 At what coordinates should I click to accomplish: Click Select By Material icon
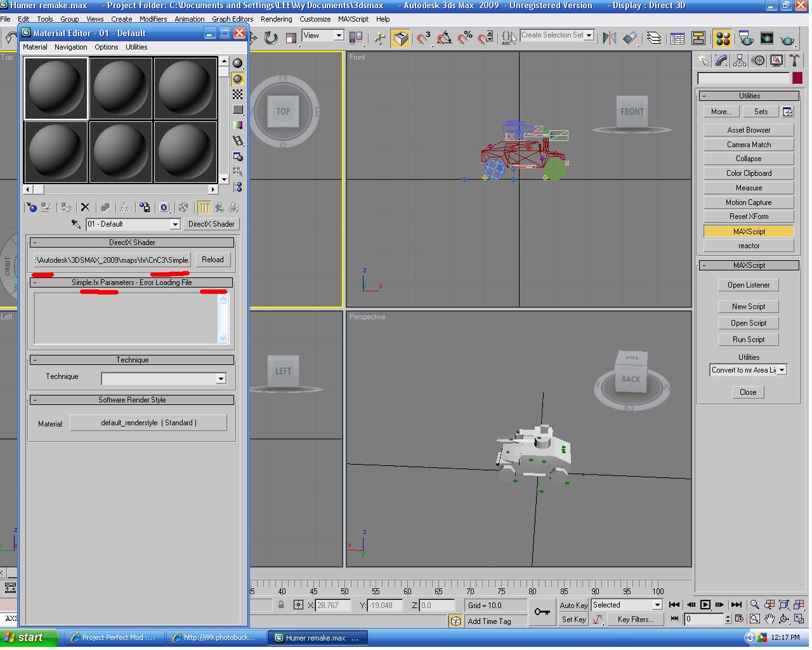pyautogui.click(x=237, y=171)
